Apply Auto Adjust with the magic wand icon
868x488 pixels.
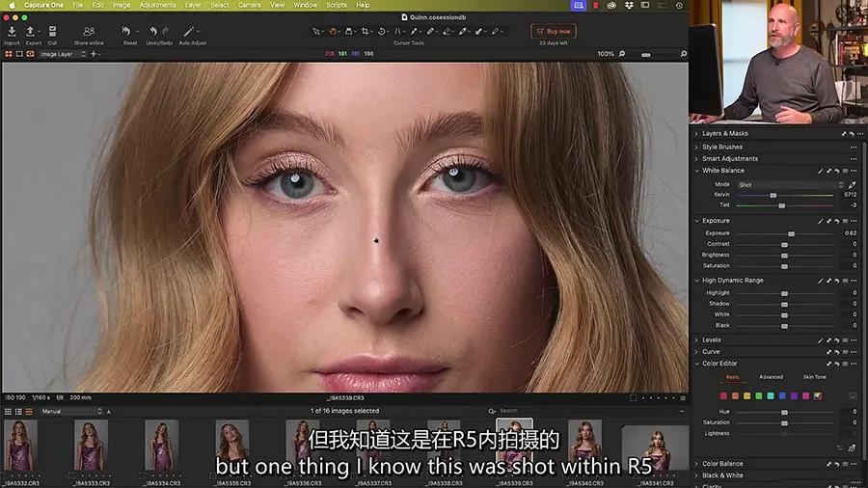click(x=192, y=32)
